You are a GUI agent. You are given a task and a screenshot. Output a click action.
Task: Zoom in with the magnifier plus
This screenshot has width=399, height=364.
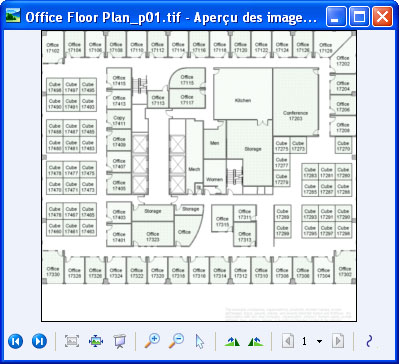pos(152,341)
